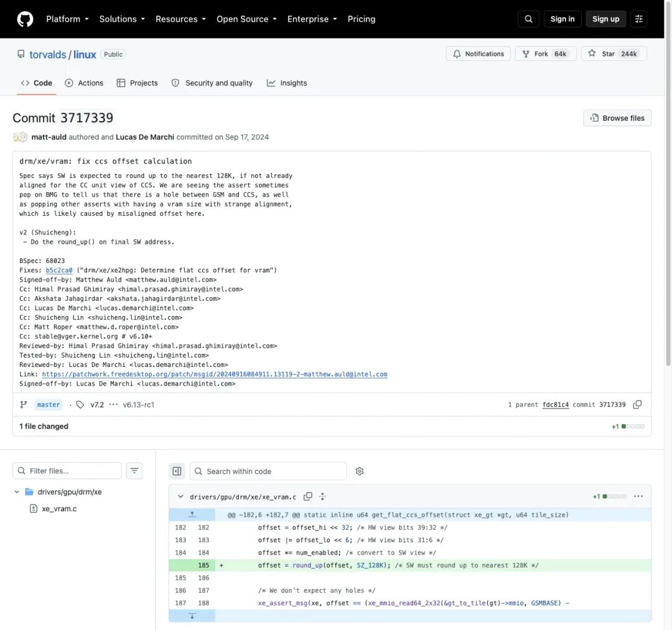Viewport: 672px width, 630px height.
Task: Open the GitHub homepage logo
Action: coord(25,19)
